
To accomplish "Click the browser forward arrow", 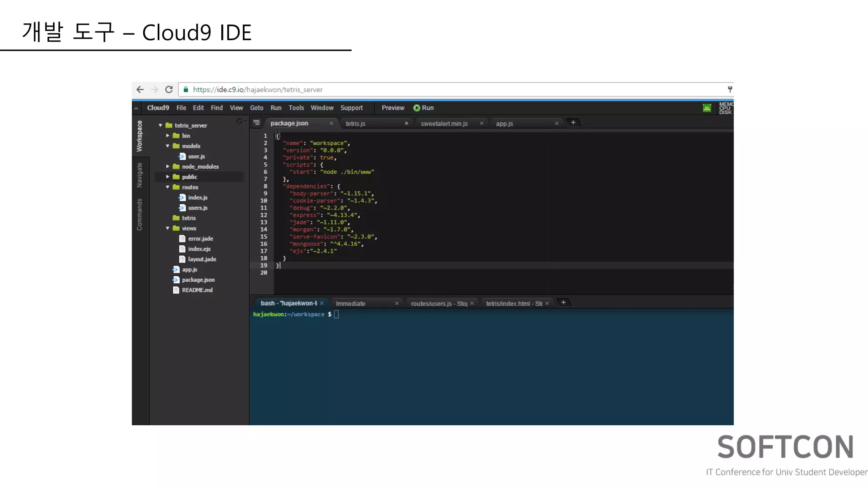I will 155,89.
